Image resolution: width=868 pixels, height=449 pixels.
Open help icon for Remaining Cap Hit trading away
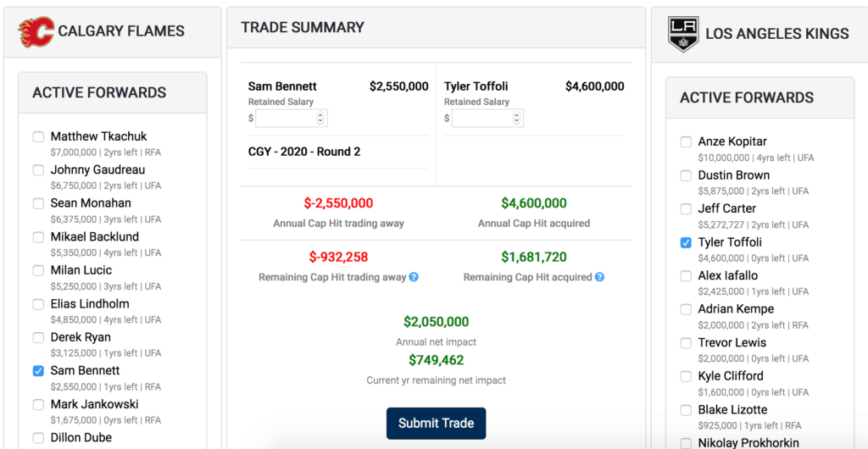tap(414, 277)
